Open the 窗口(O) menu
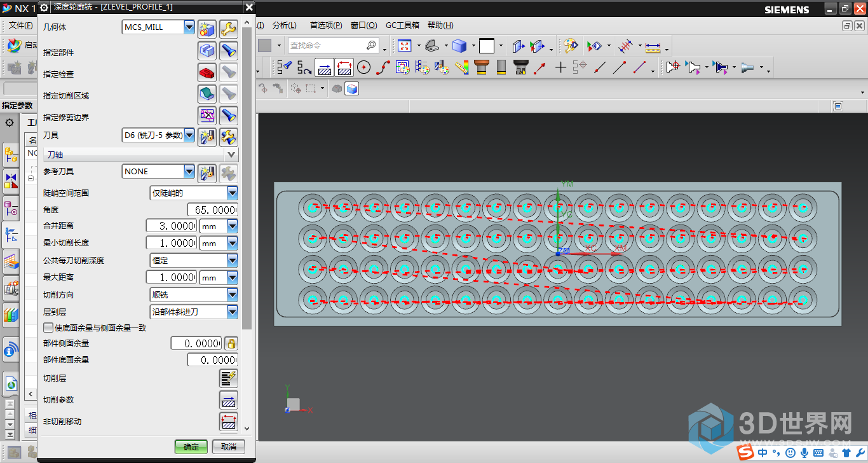Viewport: 868px width, 463px height. [363, 25]
